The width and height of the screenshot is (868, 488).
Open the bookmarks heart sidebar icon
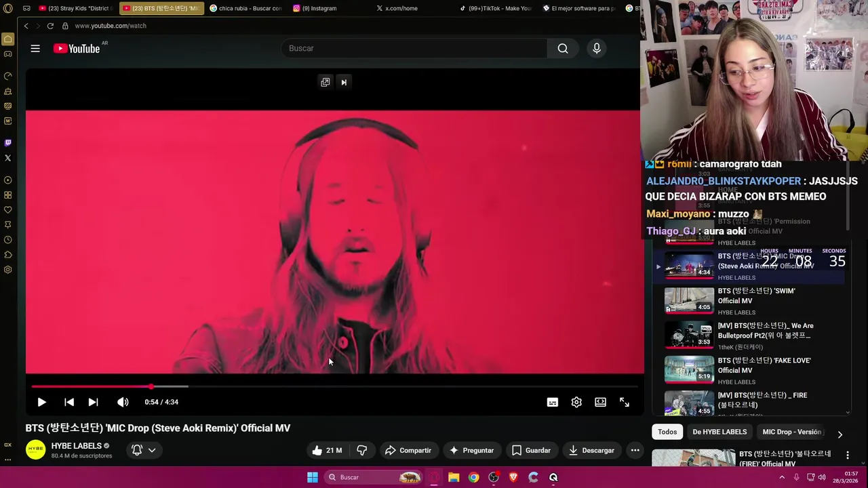click(x=8, y=210)
